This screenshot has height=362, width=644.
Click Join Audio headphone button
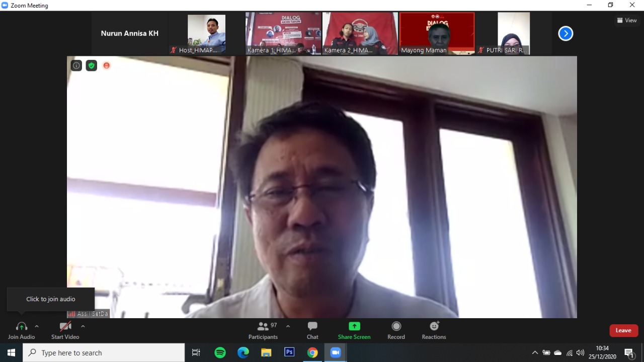[21, 330]
